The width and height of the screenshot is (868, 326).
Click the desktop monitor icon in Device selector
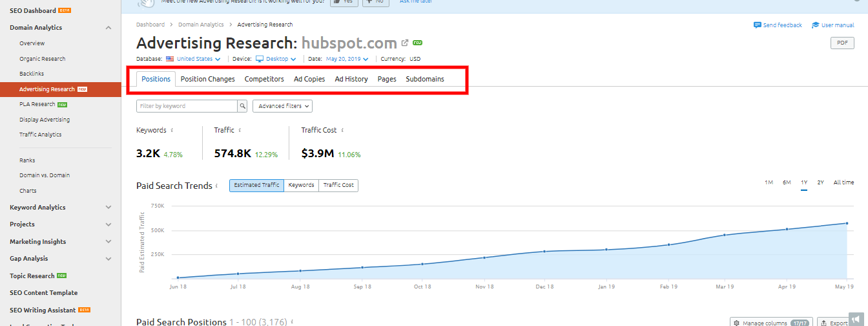click(x=260, y=59)
